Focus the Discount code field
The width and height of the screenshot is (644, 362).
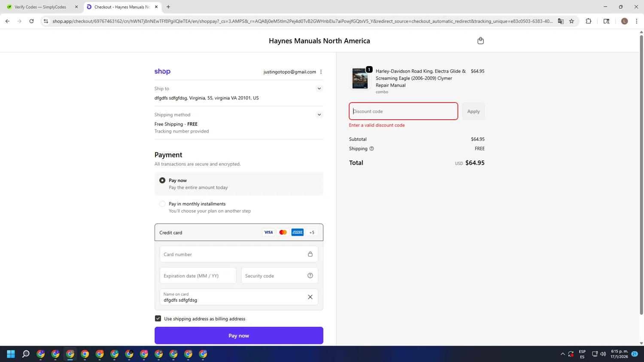click(403, 112)
